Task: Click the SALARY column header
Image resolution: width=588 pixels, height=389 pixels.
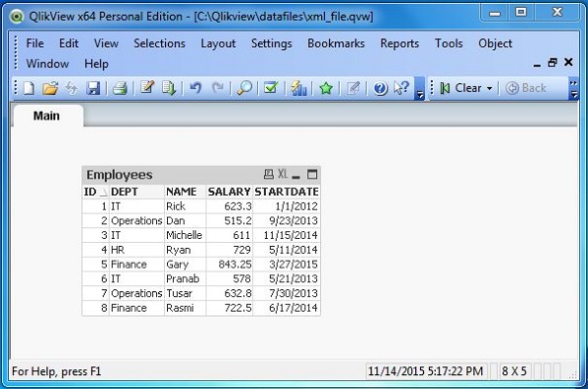Action: click(229, 192)
